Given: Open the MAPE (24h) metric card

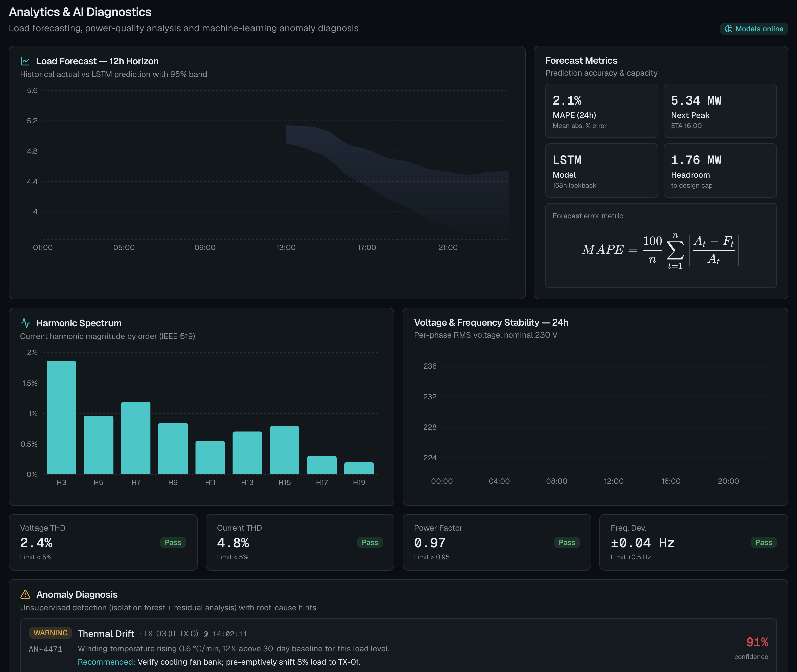Looking at the screenshot, I should (x=601, y=111).
